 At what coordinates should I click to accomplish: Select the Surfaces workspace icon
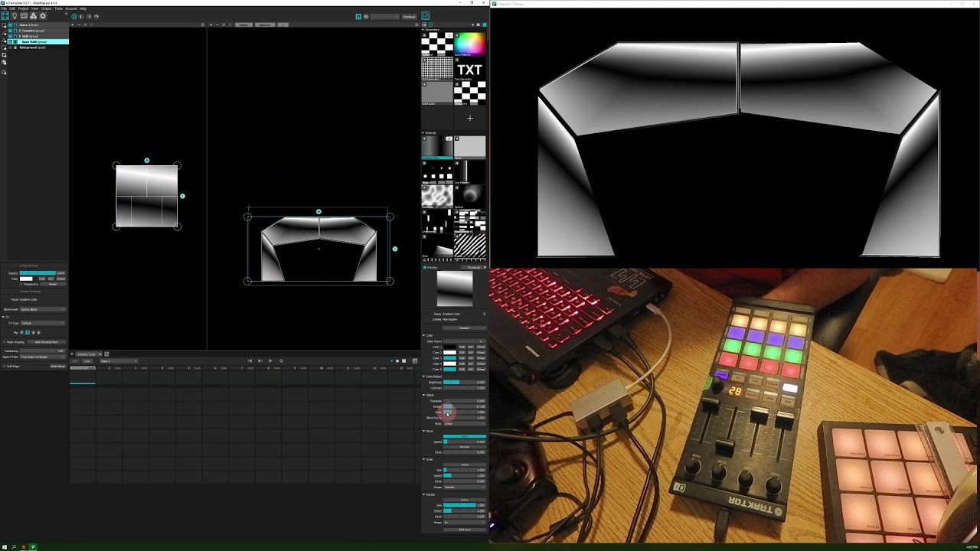(5, 15)
